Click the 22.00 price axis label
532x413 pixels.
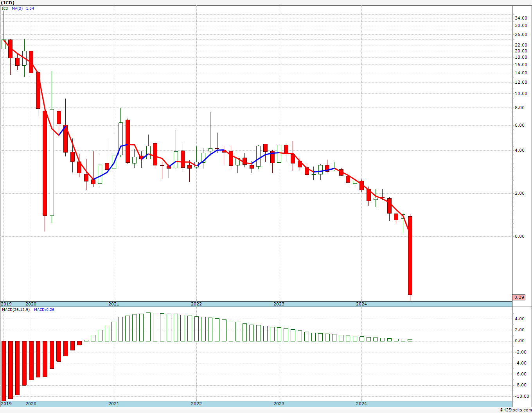[x=521, y=45]
